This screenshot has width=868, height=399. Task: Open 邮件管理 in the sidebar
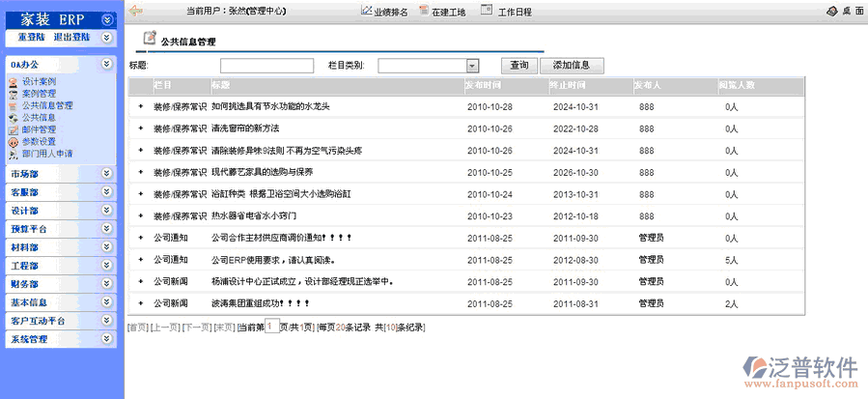click(39, 130)
